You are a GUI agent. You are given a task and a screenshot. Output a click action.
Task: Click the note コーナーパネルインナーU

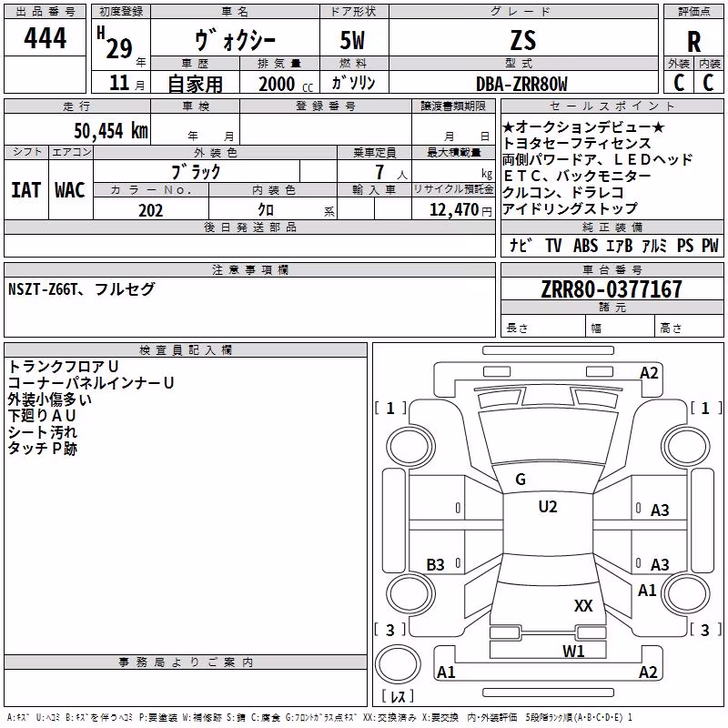click(91, 382)
